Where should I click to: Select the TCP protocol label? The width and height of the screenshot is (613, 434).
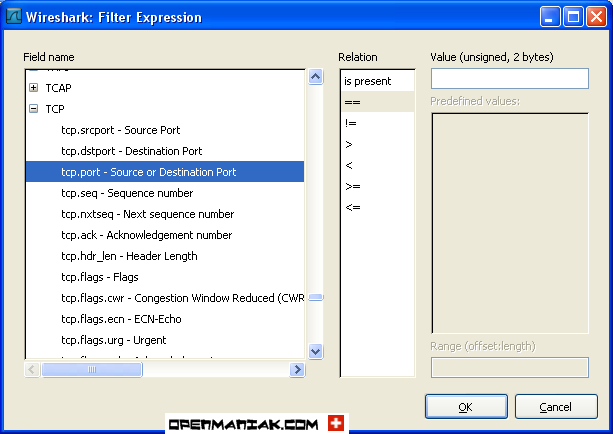pyautogui.click(x=55, y=109)
